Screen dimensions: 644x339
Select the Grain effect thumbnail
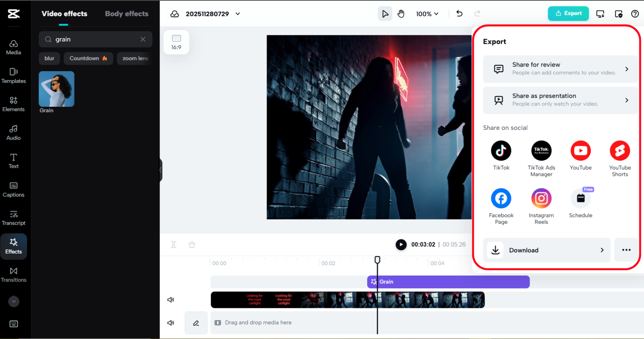coord(56,89)
